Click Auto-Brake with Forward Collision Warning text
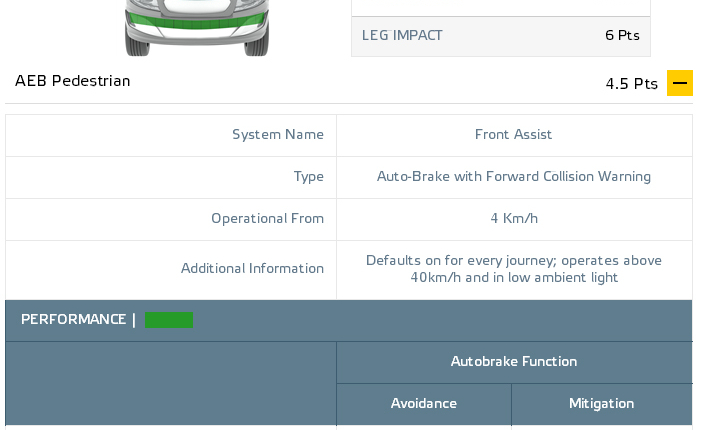This screenshot has width=701, height=430. click(513, 177)
